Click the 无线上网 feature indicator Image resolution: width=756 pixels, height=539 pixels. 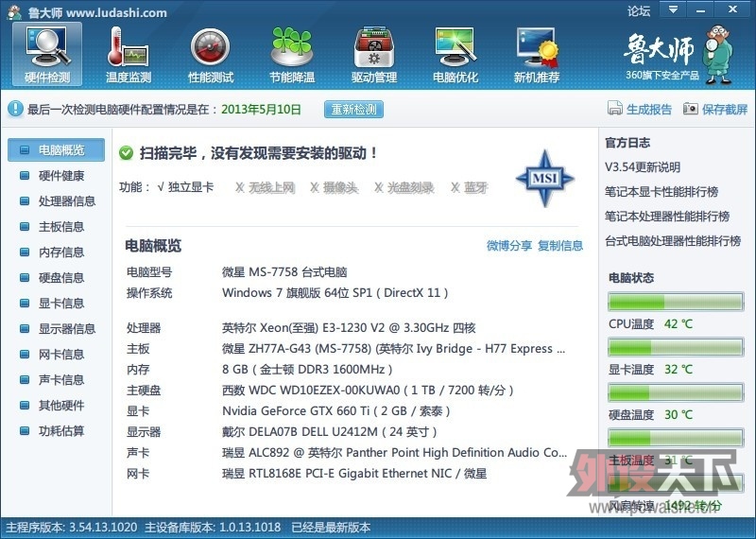click(266, 187)
